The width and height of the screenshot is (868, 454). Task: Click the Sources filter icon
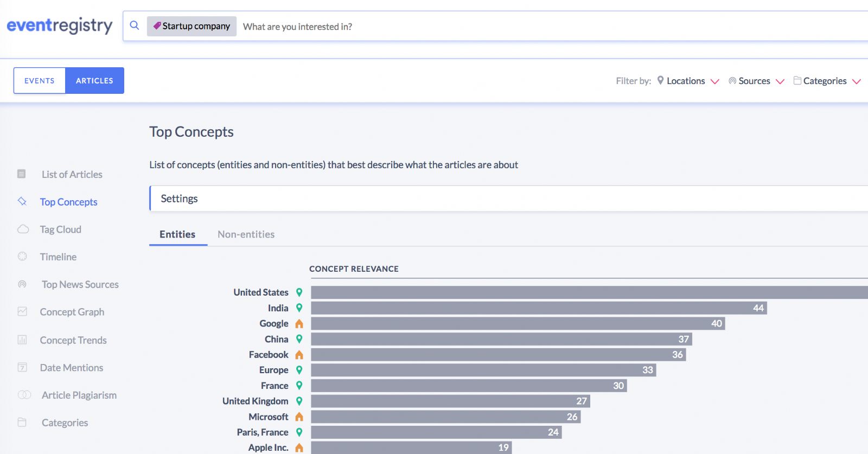click(732, 81)
